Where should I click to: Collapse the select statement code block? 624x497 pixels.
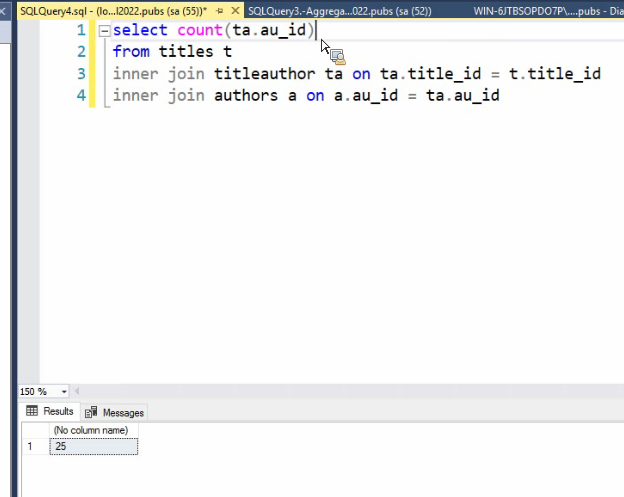104,31
